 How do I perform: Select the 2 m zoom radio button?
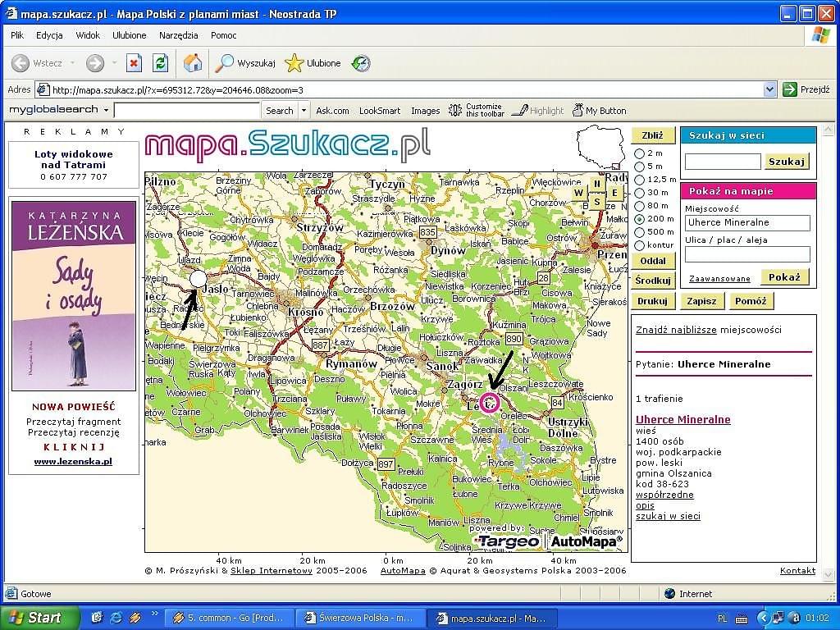click(x=639, y=153)
